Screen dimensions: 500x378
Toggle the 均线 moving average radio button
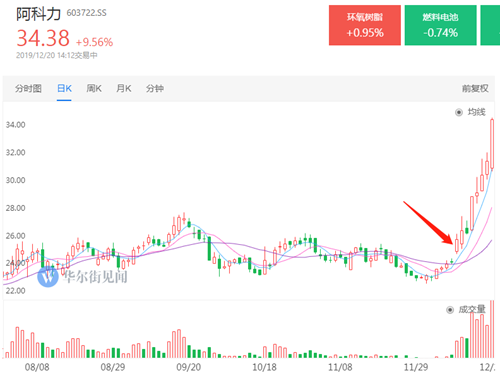tap(459, 112)
